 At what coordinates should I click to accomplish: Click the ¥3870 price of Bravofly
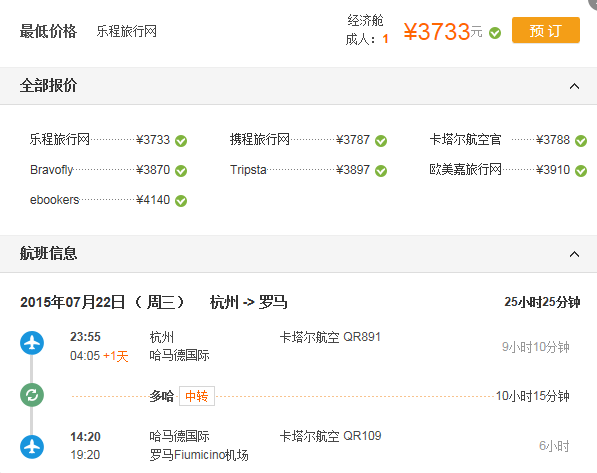click(x=153, y=170)
